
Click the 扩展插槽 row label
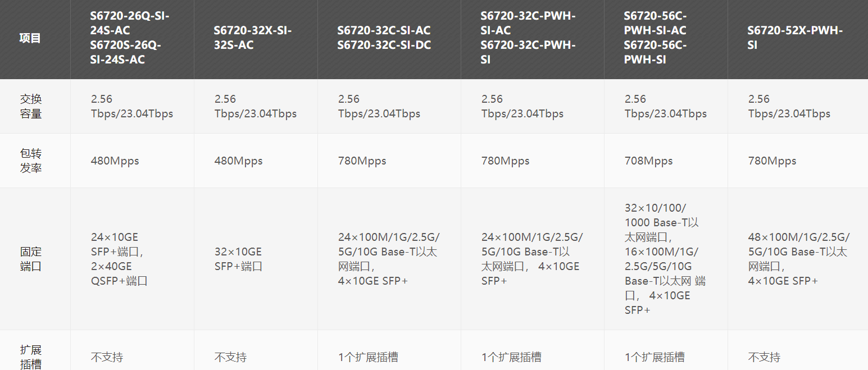click(x=31, y=357)
